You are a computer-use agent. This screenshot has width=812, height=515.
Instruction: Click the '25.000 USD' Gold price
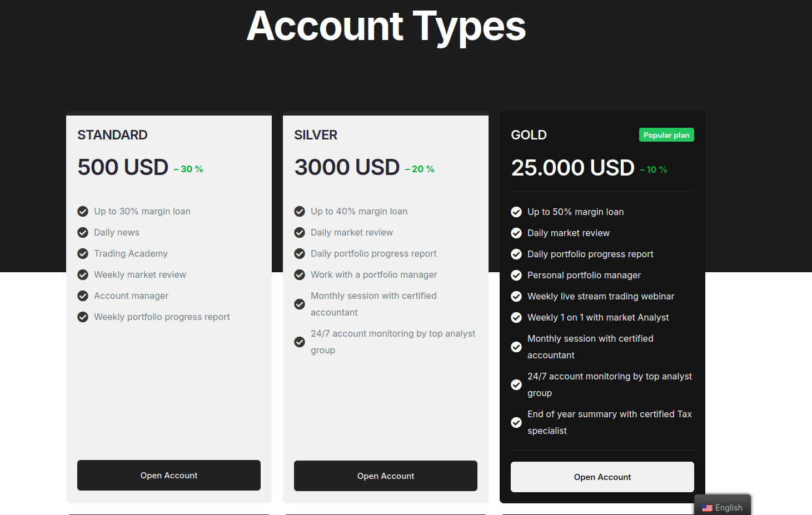tap(573, 168)
